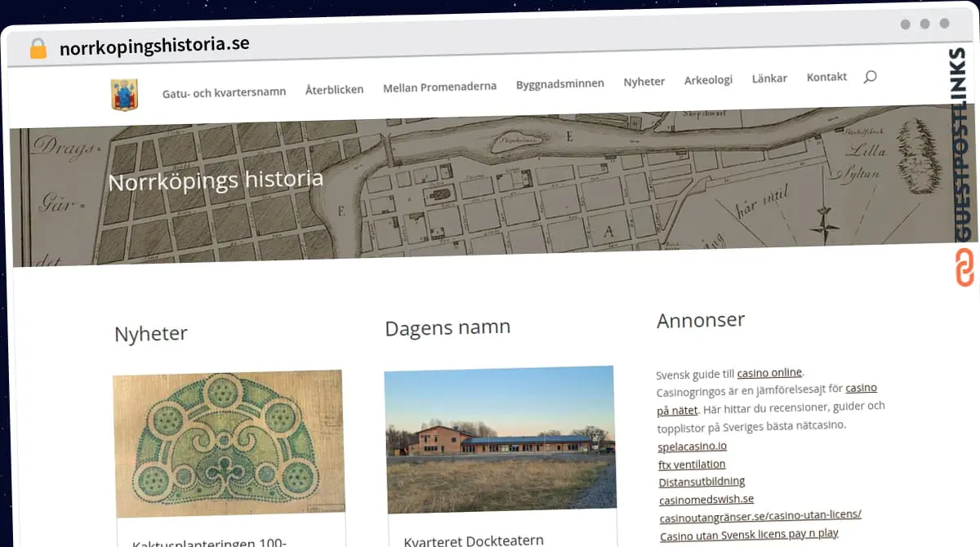Click the Kaktusplanteringen 100- article title
Viewport: 980px width, 547px height.
(208, 542)
